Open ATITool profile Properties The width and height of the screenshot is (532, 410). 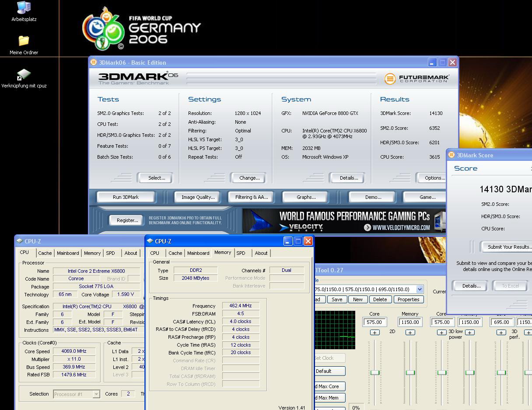(409, 299)
